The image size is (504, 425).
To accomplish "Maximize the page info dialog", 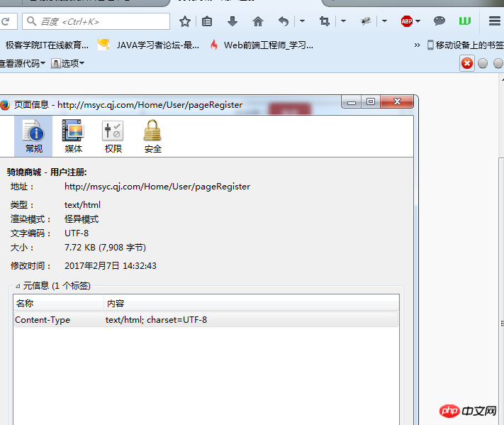I will pos(371,102).
